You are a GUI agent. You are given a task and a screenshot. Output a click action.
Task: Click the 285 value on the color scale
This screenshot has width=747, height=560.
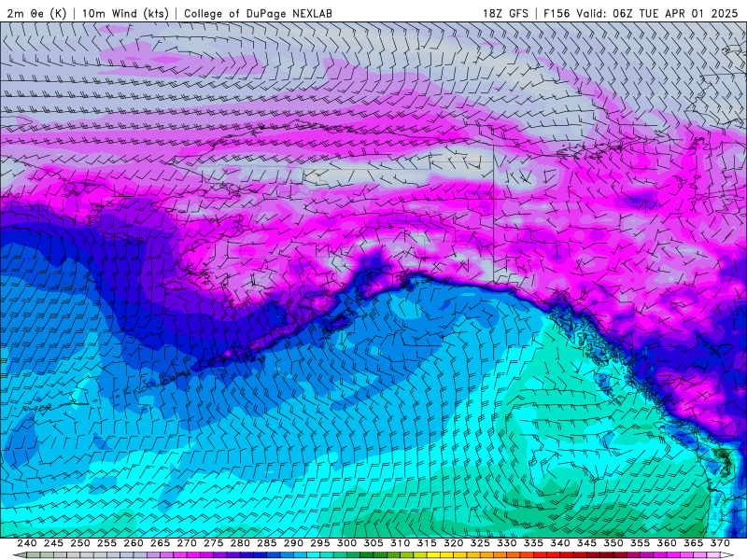tap(267, 543)
